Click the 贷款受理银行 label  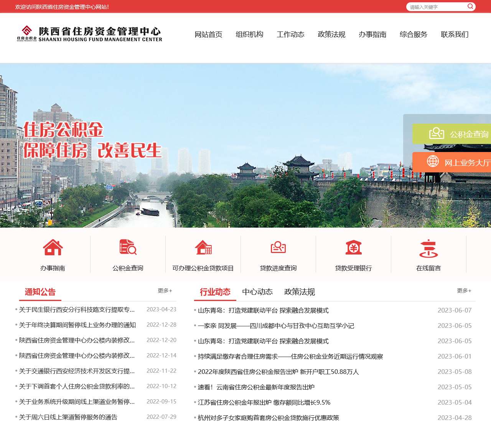[x=354, y=268]
